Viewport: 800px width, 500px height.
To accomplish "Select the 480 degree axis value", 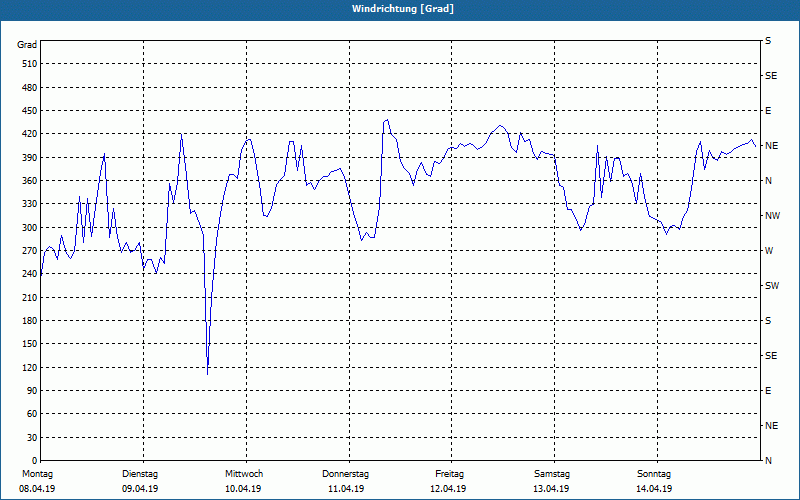I will click(29, 88).
